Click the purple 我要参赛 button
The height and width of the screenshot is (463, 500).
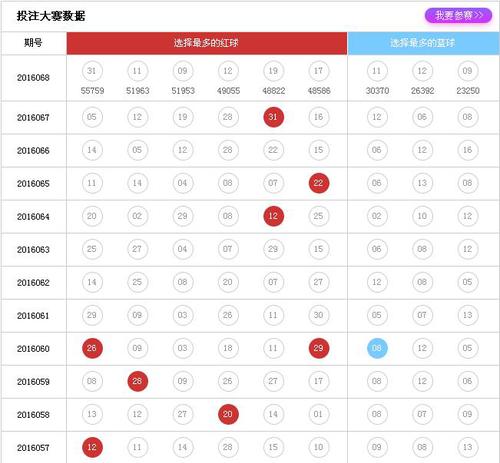(x=458, y=16)
